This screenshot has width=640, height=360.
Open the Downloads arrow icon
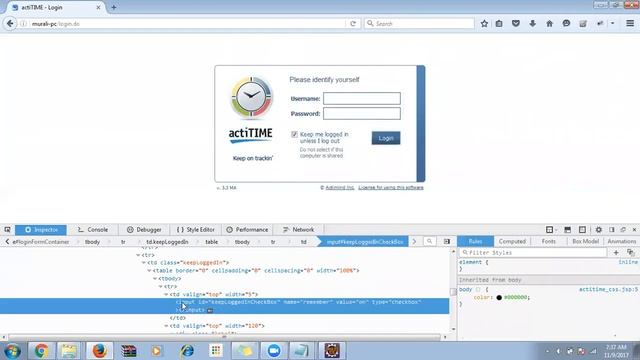coord(533,24)
